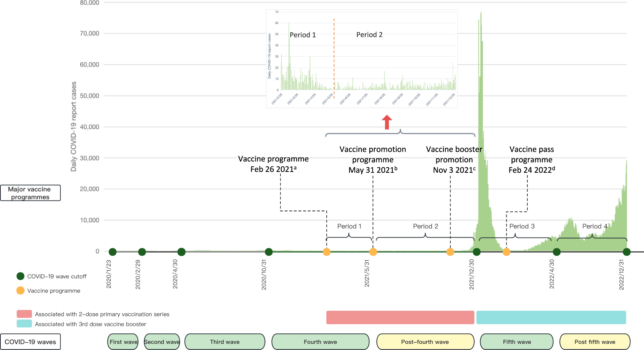
Task: Click the Associated with 3rd dose vaccine booster text
Action: point(91,324)
